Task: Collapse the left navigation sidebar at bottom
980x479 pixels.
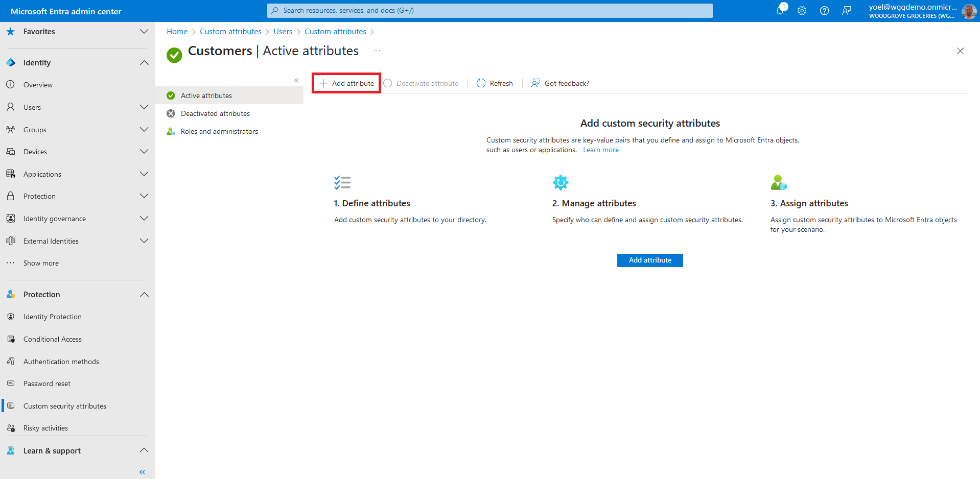Action: pos(142,472)
